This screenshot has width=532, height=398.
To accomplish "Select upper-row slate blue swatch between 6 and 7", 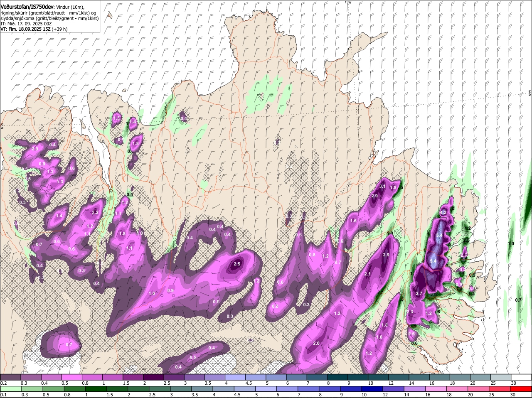I will click(296, 377).
